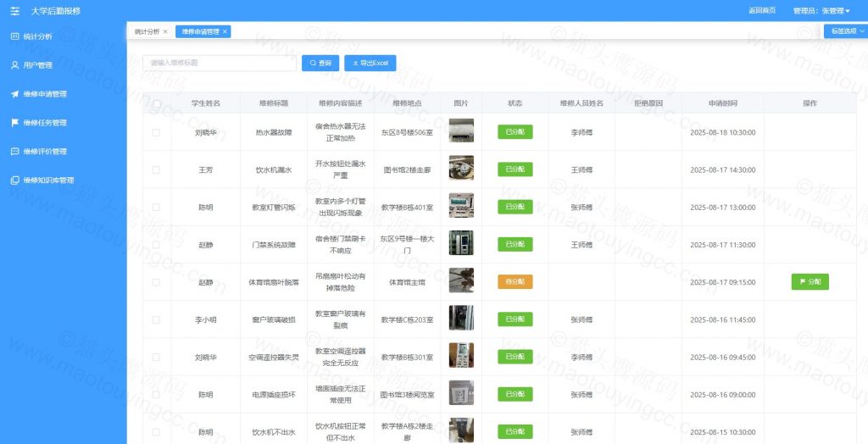The height and width of the screenshot is (444, 868).
Task: Toggle the select-all checkbox in table header
Action: [x=157, y=103]
